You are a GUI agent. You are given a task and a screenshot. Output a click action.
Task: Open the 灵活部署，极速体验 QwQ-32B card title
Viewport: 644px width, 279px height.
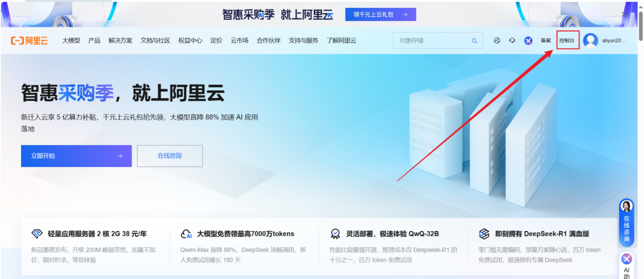click(x=392, y=234)
